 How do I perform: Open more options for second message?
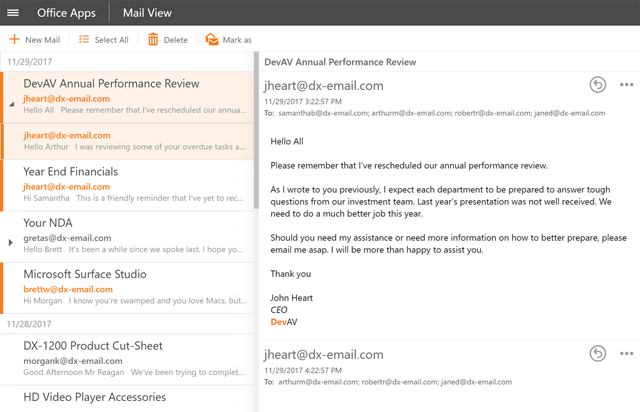click(627, 353)
